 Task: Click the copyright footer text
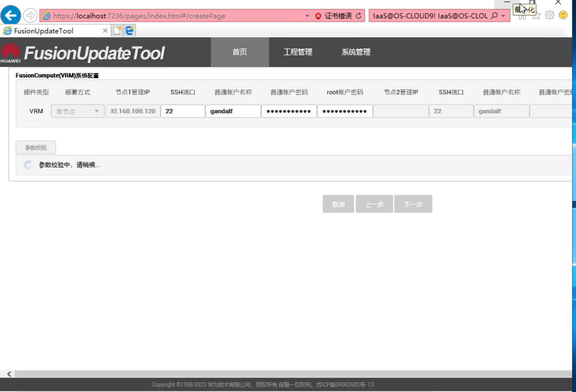point(262,385)
